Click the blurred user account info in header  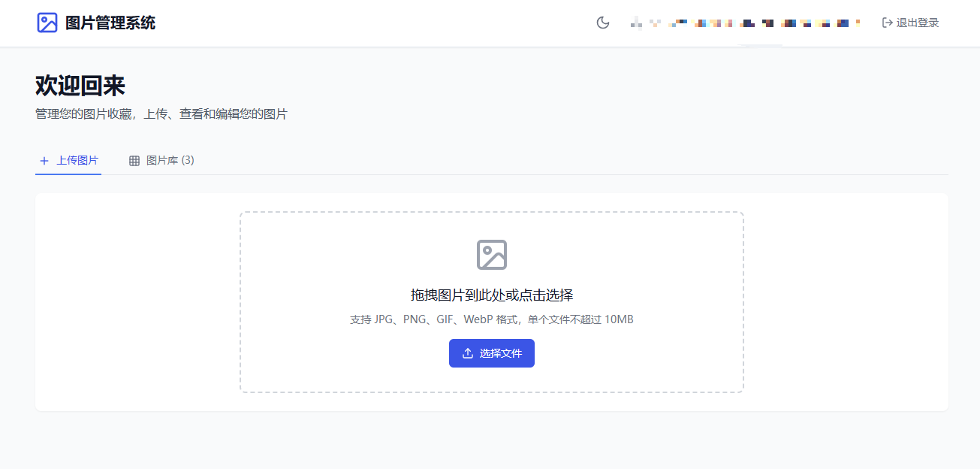pyautogui.click(x=745, y=23)
